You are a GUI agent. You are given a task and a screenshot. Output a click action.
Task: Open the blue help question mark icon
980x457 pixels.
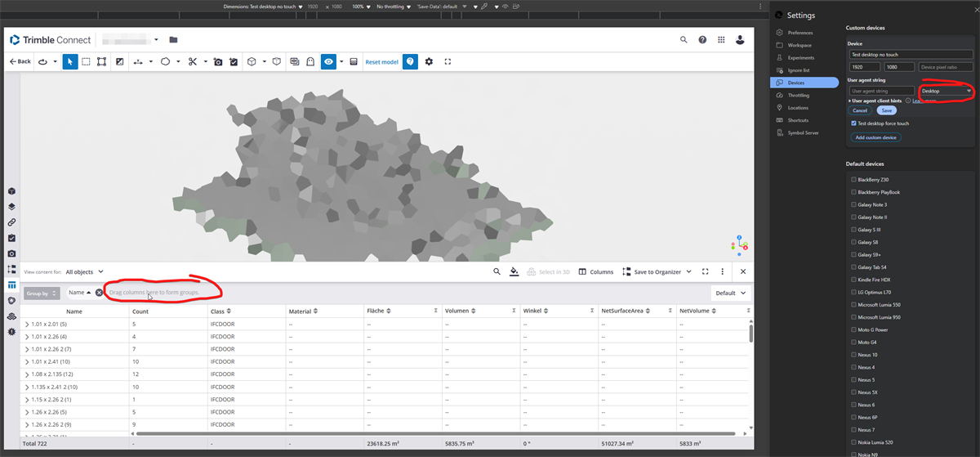410,61
